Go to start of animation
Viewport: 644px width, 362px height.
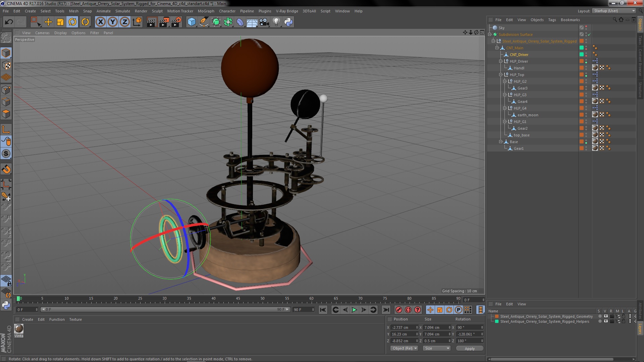[323, 310]
